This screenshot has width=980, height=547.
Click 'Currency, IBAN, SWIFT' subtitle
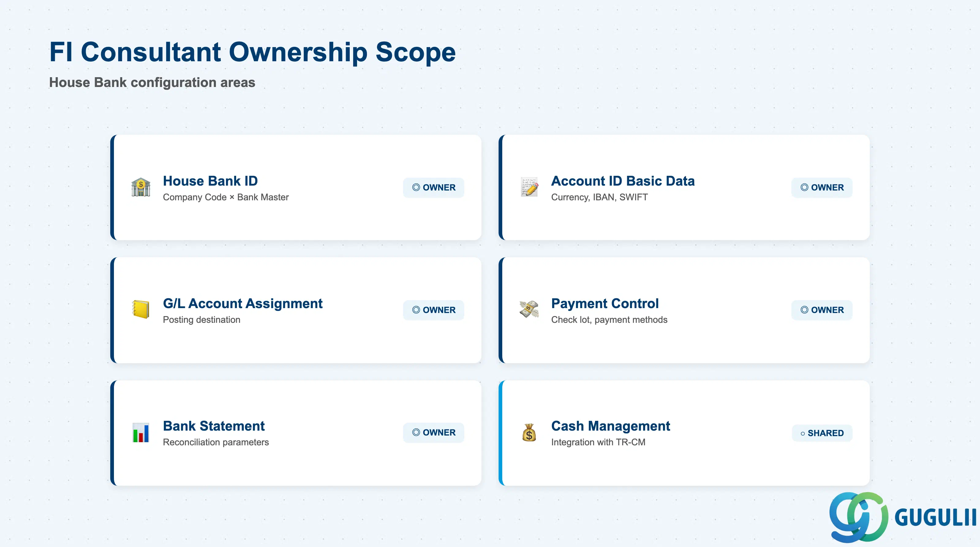tap(600, 197)
